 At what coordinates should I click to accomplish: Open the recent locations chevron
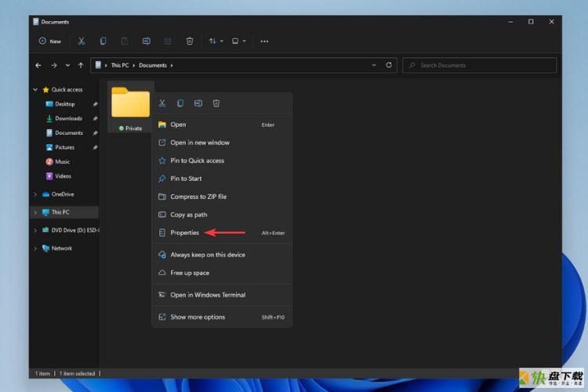[x=67, y=65]
